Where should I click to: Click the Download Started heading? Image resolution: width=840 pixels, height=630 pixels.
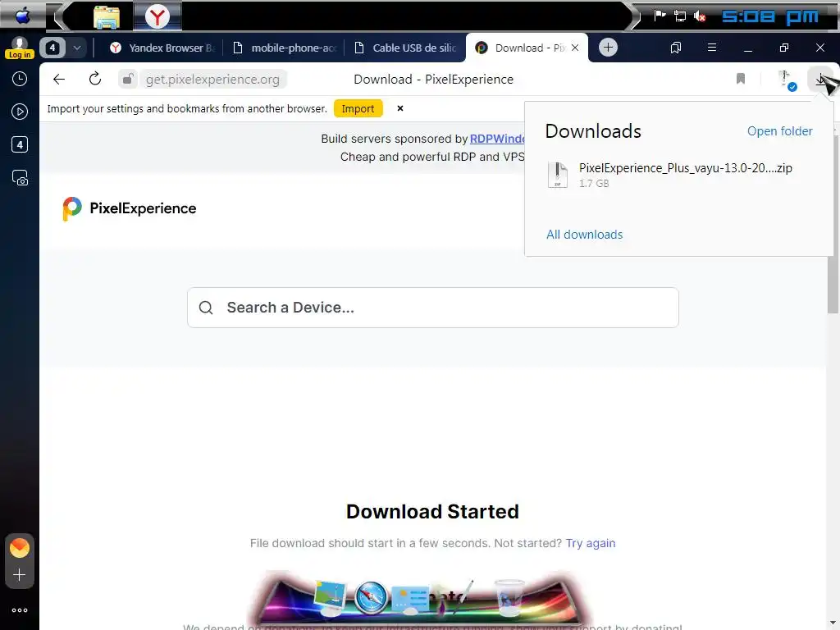[432, 512]
